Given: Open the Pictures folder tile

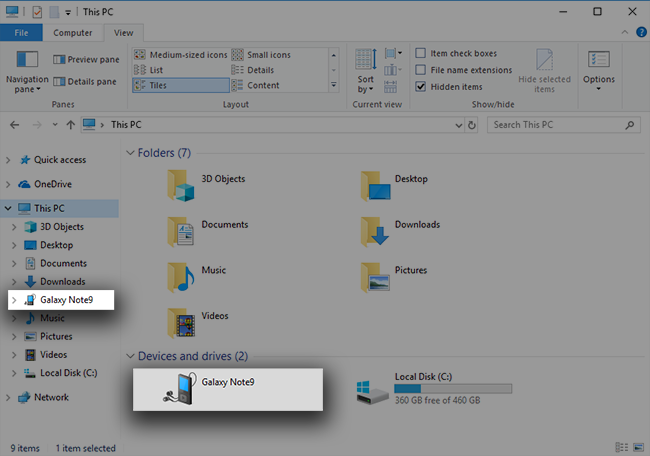Looking at the screenshot, I should coord(394,277).
